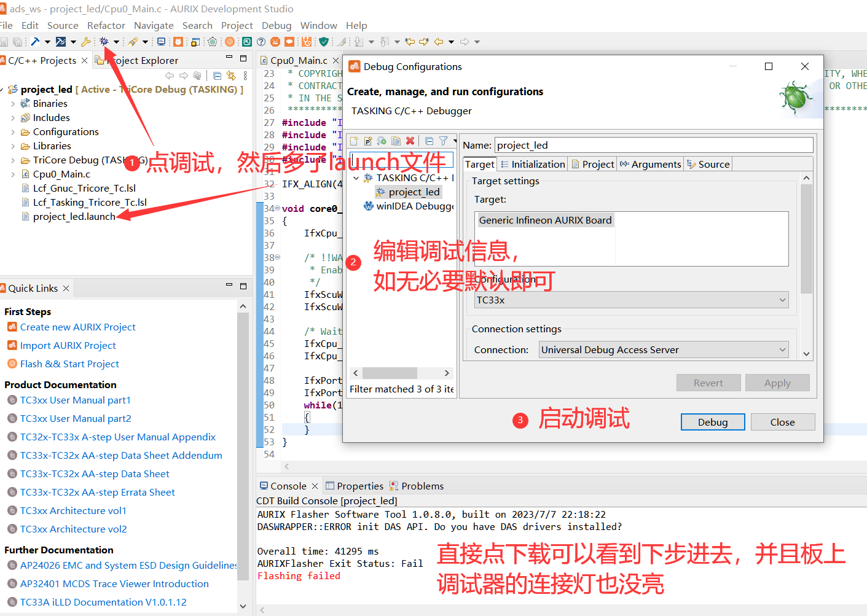The width and height of the screenshot is (867, 616).
Task: Click Export launch configuration icon in dialog
Action: (382, 141)
